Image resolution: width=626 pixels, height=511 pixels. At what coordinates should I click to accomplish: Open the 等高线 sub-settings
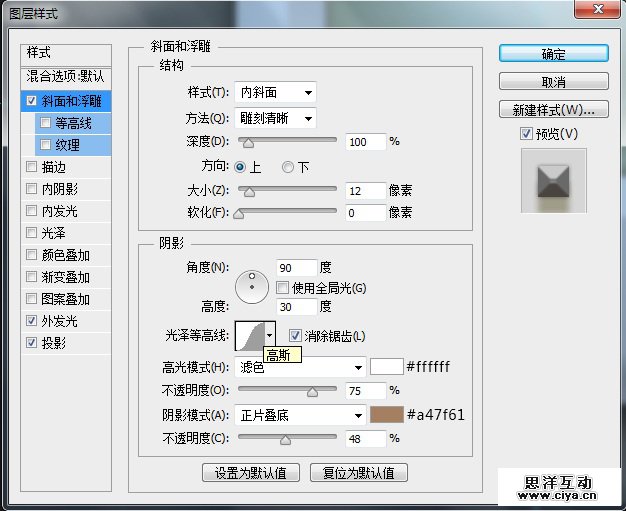[73, 123]
